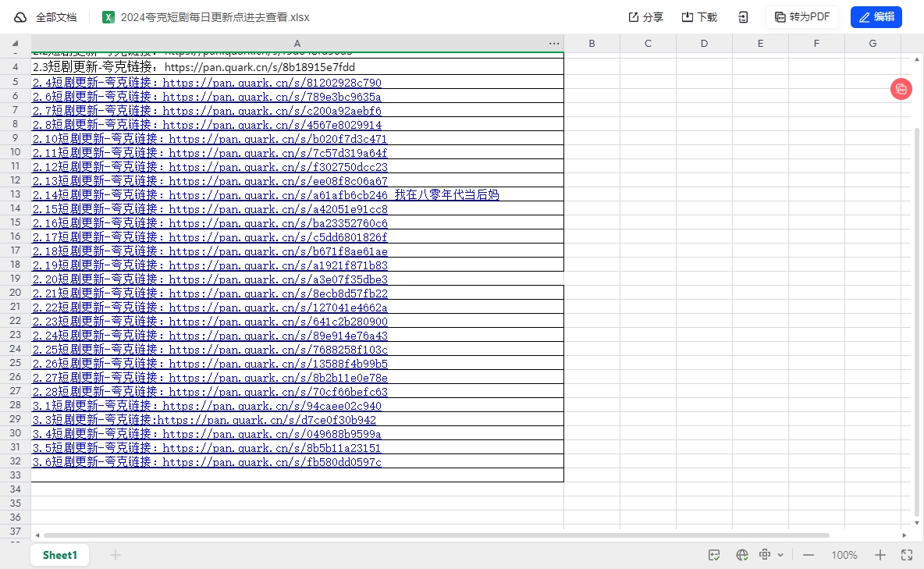Select all cells via corner triangle
Image resolution: width=924 pixels, height=569 pixels.
point(16,43)
